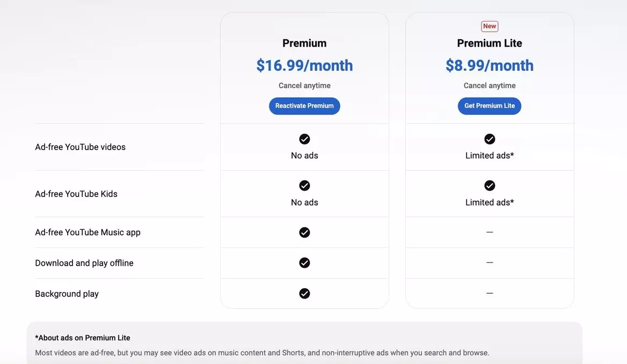The height and width of the screenshot is (364, 627).
Task: Click Premium Lite checkmark for Ad-free YouTube Kids
Action: pyautogui.click(x=490, y=186)
